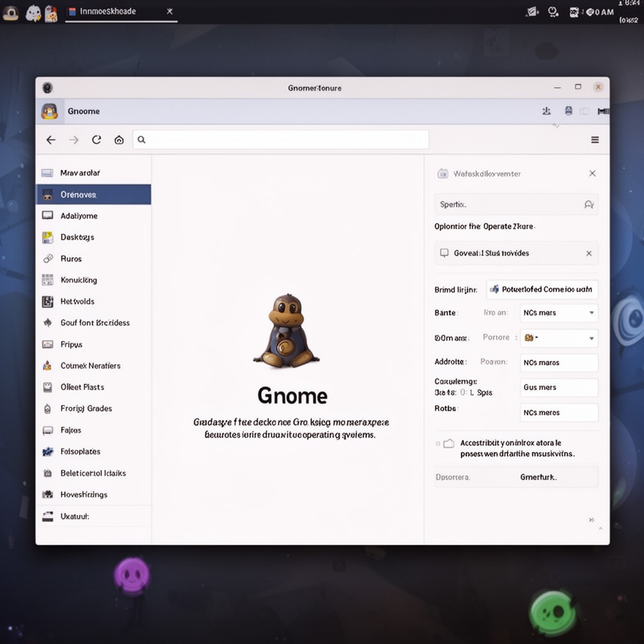Image resolution: width=644 pixels, height=644 pixels.
Task: Open the first top-bar app icon
Action: pos(11,13)
